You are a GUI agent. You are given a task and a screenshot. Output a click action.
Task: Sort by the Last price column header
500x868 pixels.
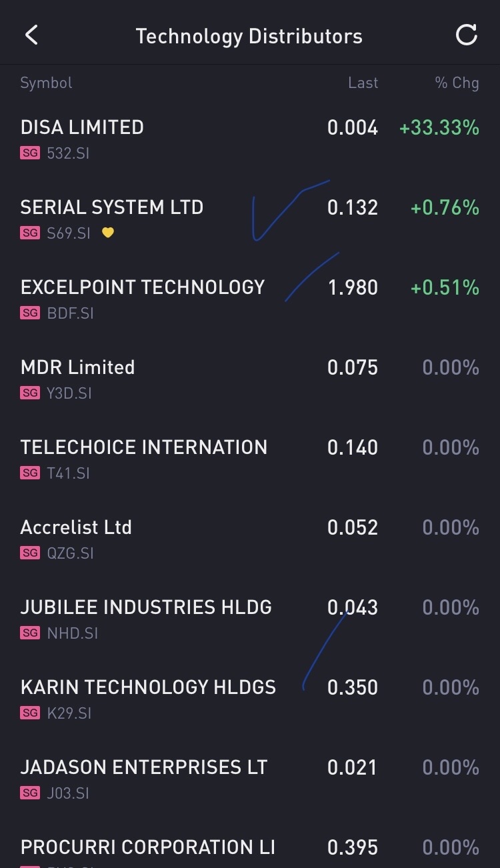[363, 83]
